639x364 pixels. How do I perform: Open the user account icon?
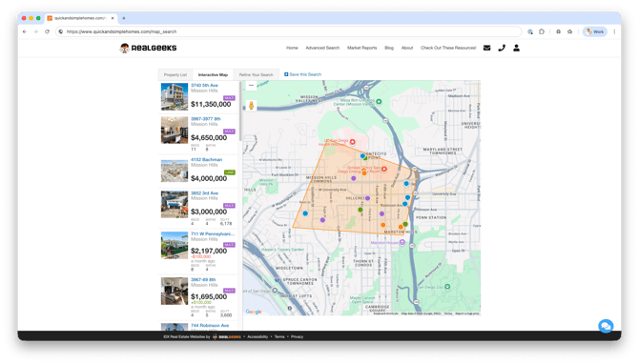tap(516, 48)
